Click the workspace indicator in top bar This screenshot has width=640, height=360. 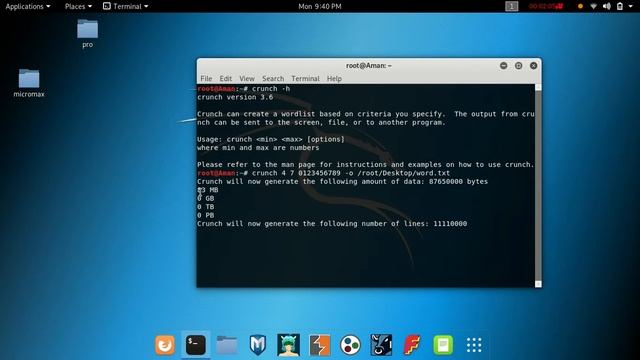point(512,6)
